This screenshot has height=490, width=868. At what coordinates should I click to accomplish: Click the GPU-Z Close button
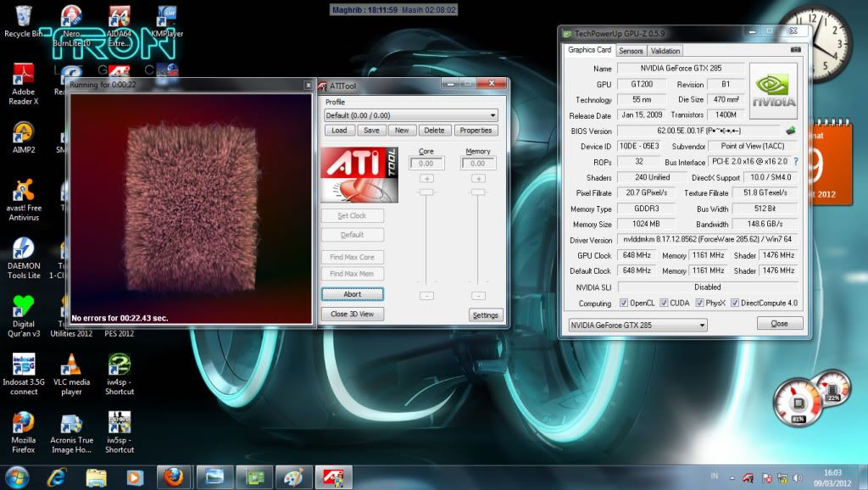(780, 323)
